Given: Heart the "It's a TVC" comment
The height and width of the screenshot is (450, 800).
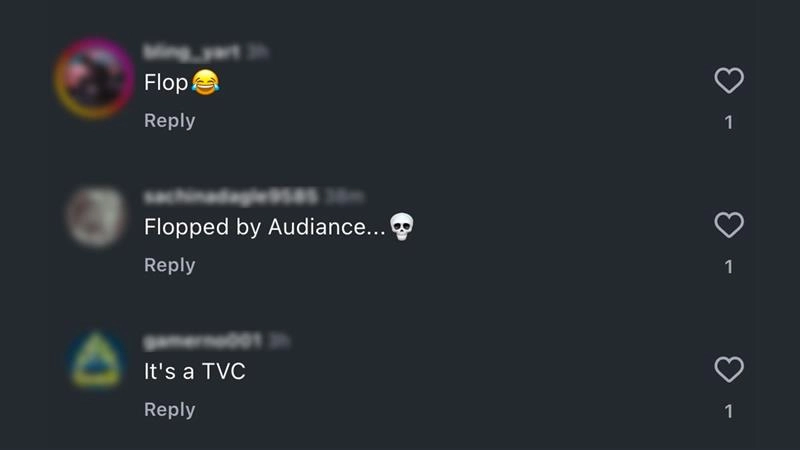Looking at the screenshot, I should click(729, 369).
